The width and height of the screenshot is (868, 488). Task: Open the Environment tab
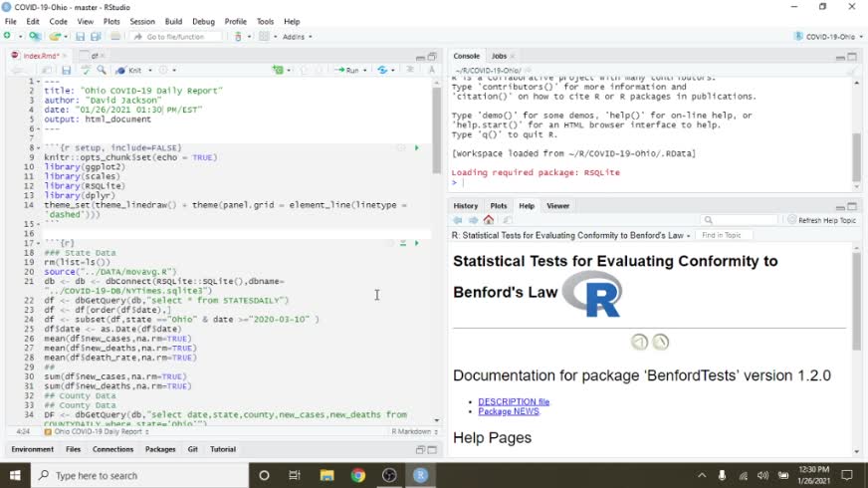point(33,449)
